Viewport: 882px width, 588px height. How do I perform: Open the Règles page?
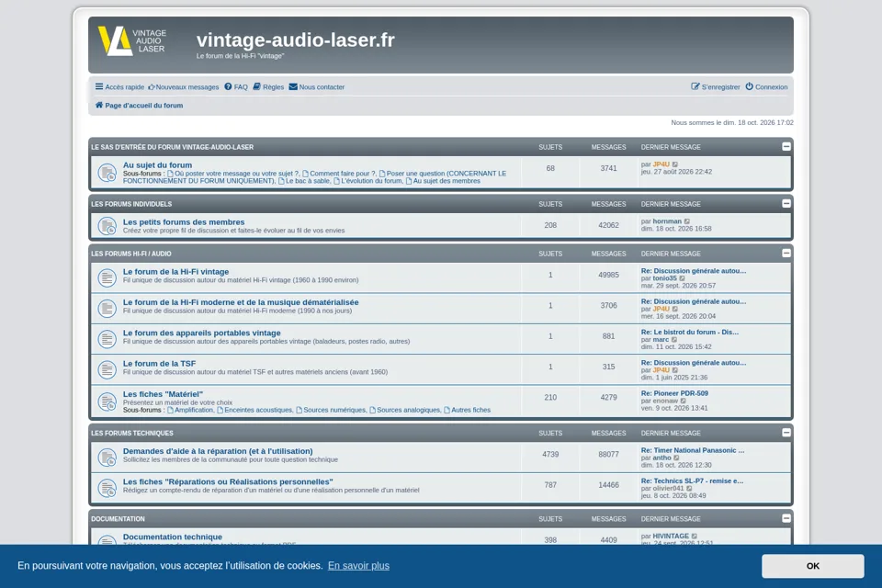click(x=268, y=87)
